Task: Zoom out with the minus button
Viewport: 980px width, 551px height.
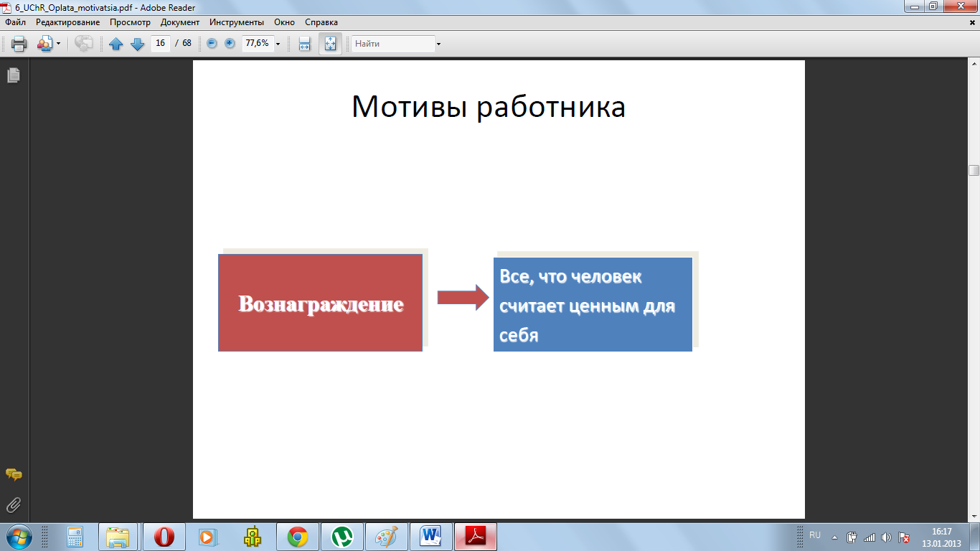Action: (x=212, y=44)
